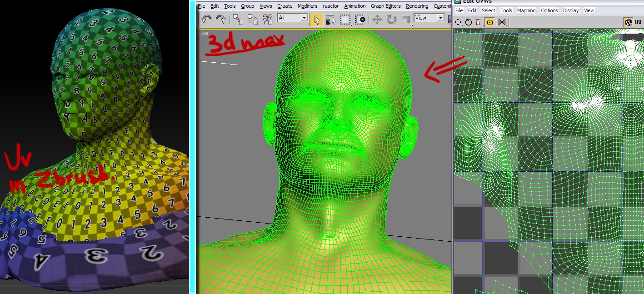Open the Group menu

point(248,6)
